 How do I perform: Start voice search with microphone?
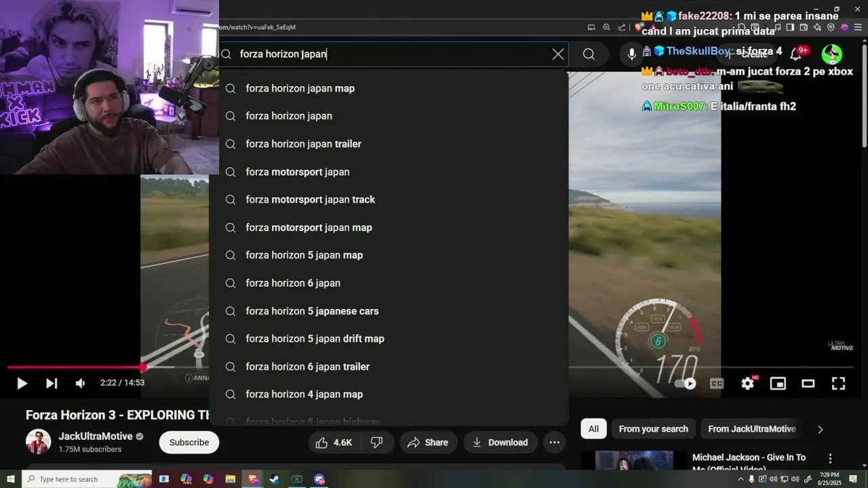pyautogui.click(x=631, y=54)
